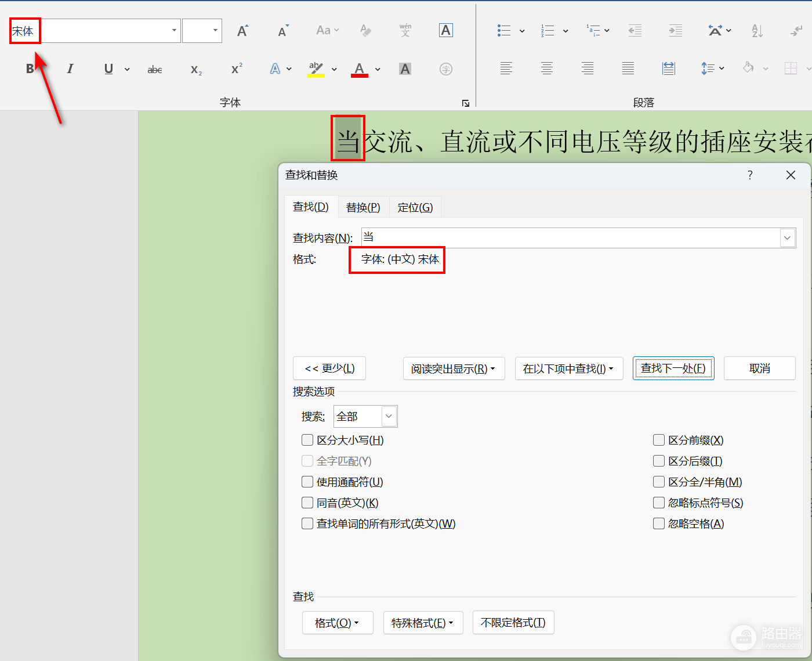Open underline style dropdown arrow

coord(127,70)
